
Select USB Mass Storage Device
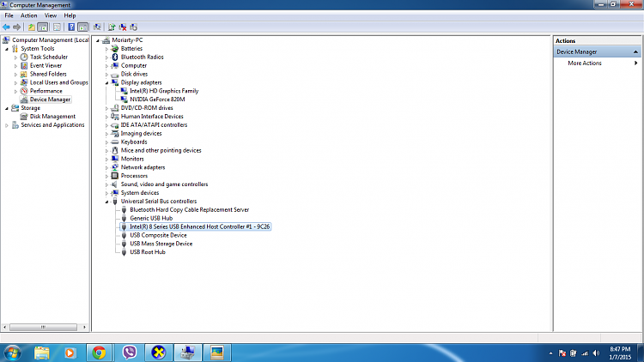pos(161,244)
